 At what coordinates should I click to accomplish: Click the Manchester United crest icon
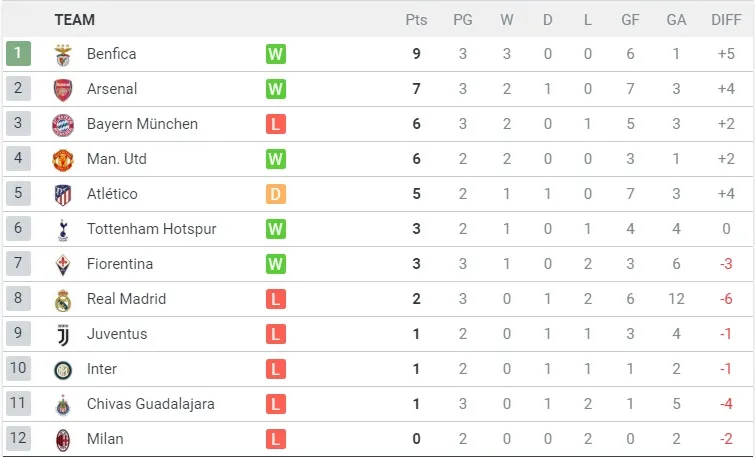point(63,159)
